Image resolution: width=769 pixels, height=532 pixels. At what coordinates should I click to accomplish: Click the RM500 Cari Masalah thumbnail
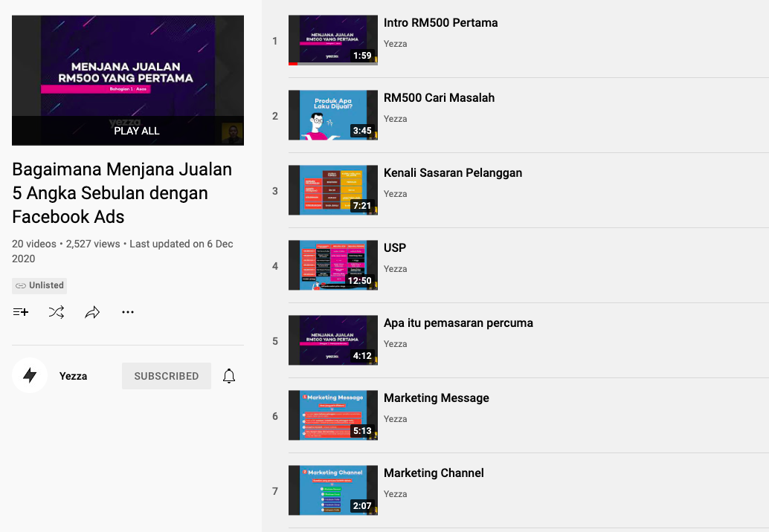click(332, 115)
